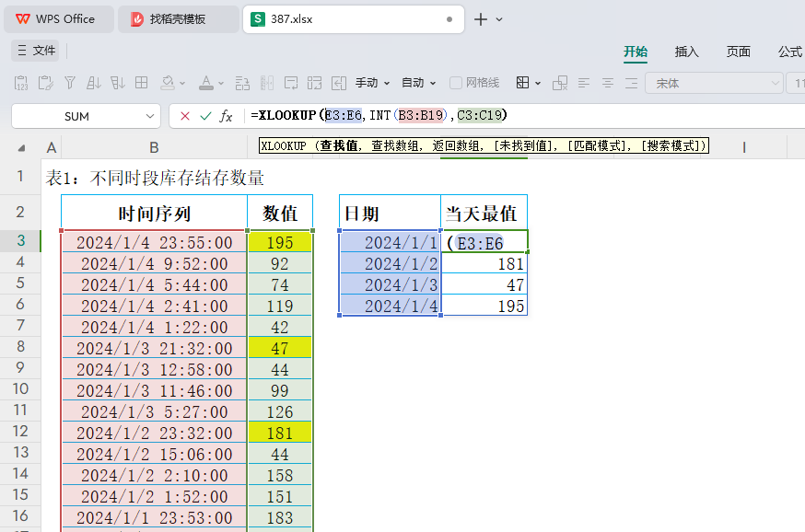Screen dimensions: 805x532
Task: Click date cell 2024/1/2 in column E
Action: tap(390, 263)
